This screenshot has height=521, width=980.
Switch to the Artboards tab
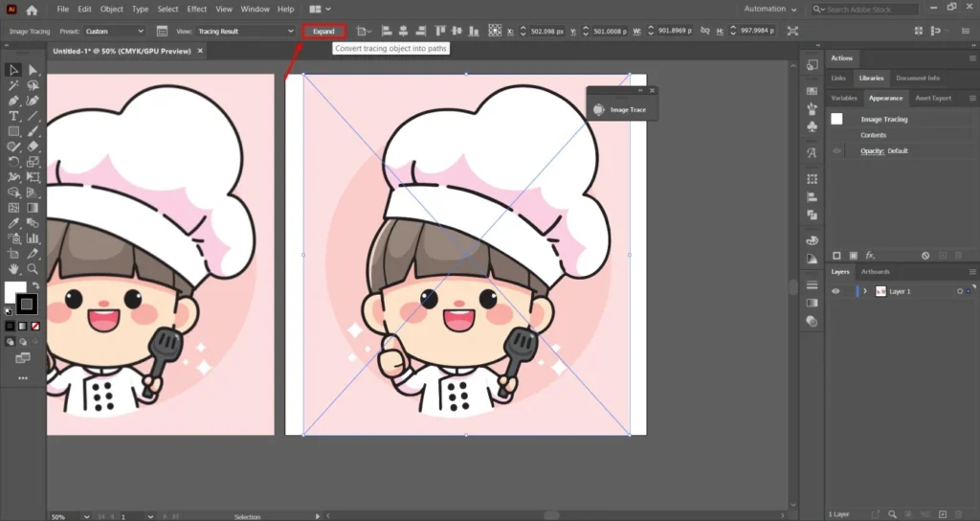[875, 272]
